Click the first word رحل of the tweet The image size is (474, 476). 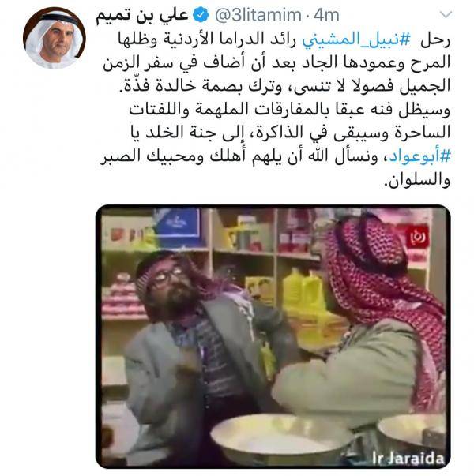pos(435,41)
